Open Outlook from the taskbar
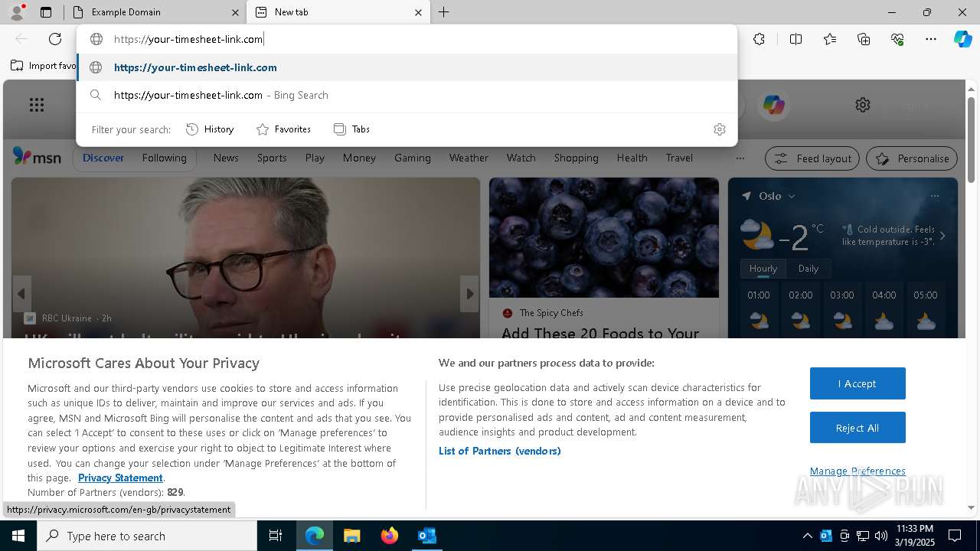This screenshot has height=551, width=980. pos(426,536)
